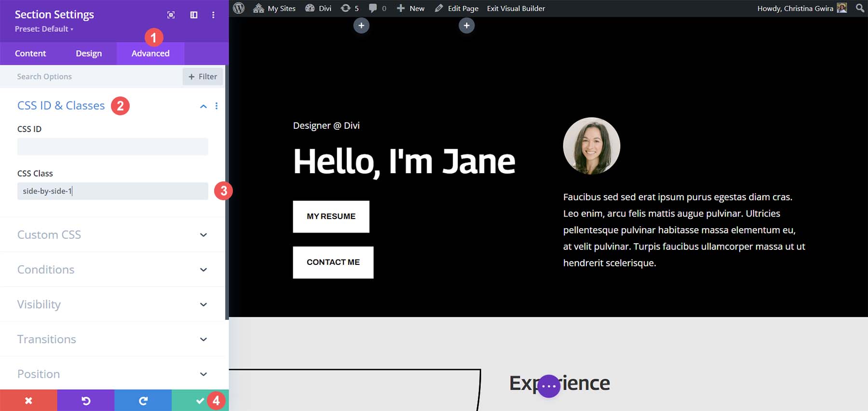This screenshot has height=411, width=868.
Task: Click the Divi dashboard gauge icon
Action: point(310,8)
